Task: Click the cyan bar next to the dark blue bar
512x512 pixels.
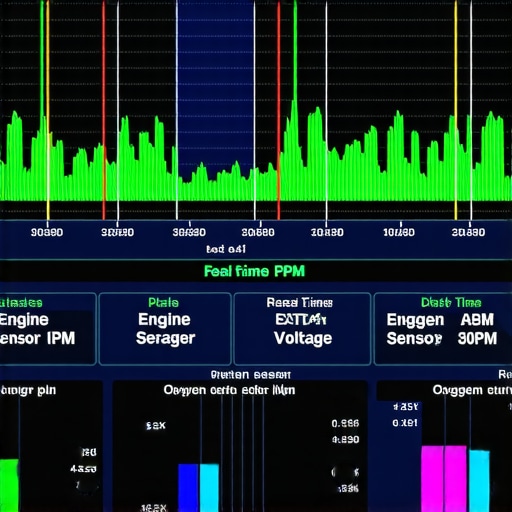Action: pos(209,488)
